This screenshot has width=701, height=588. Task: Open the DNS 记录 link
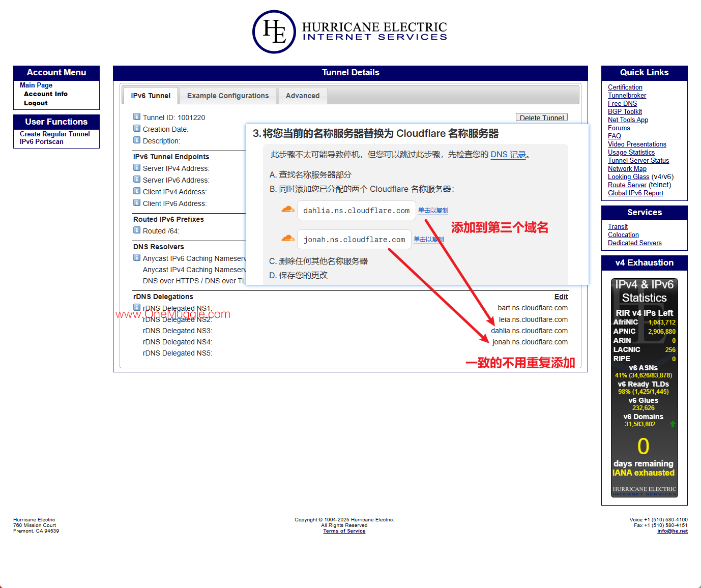click(508, 155)
